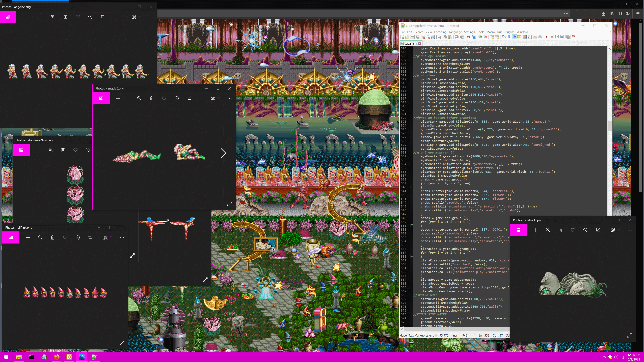
Task: Click the Run macro multiple times icon
Action: (x=562, y=37)
